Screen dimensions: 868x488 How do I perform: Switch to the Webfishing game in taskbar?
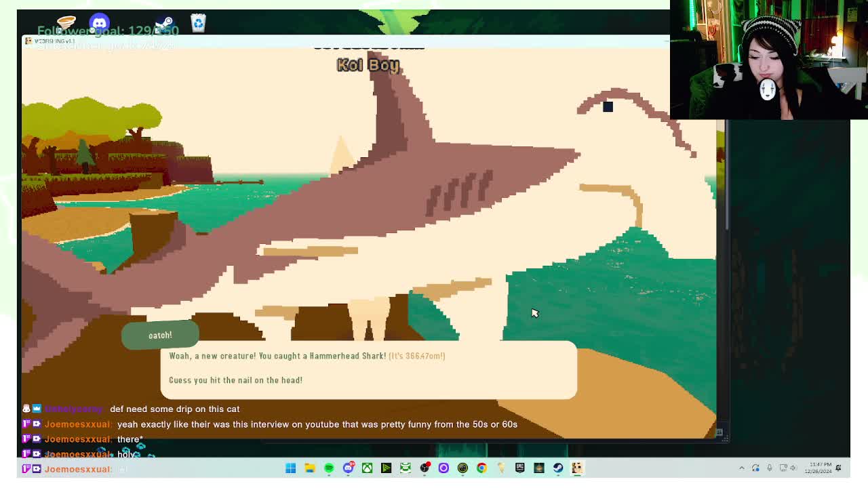[x=577, y=468]
